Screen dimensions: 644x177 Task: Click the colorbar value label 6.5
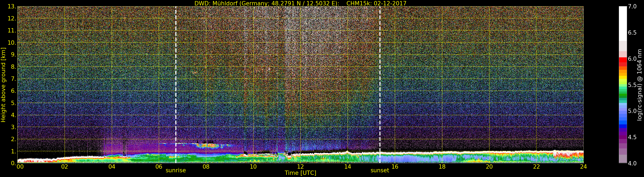pos(632,33)
